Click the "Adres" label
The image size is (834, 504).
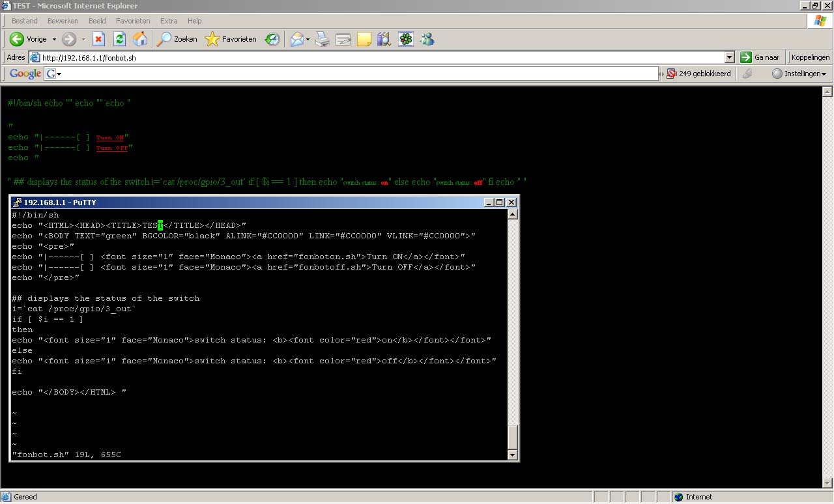tap(16, 57)
